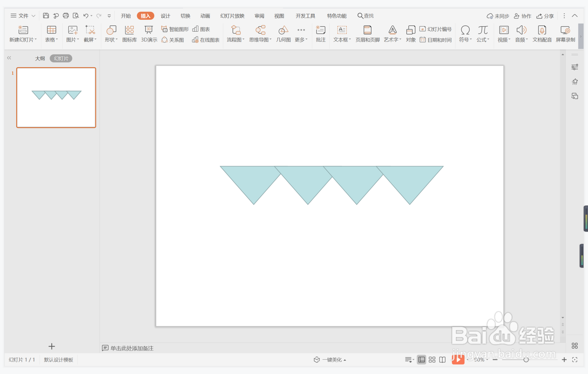
Task: Expand the 一键美化 options
Action: [345, 360]
